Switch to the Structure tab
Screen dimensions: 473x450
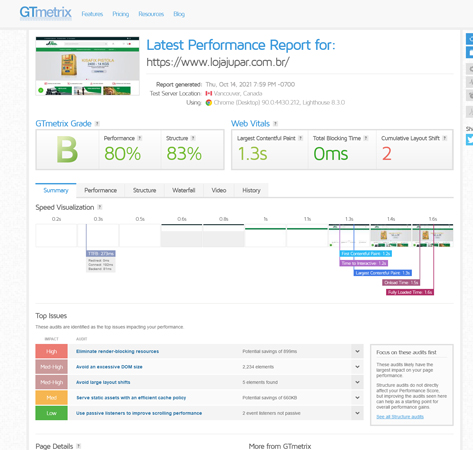pos(144,190)
